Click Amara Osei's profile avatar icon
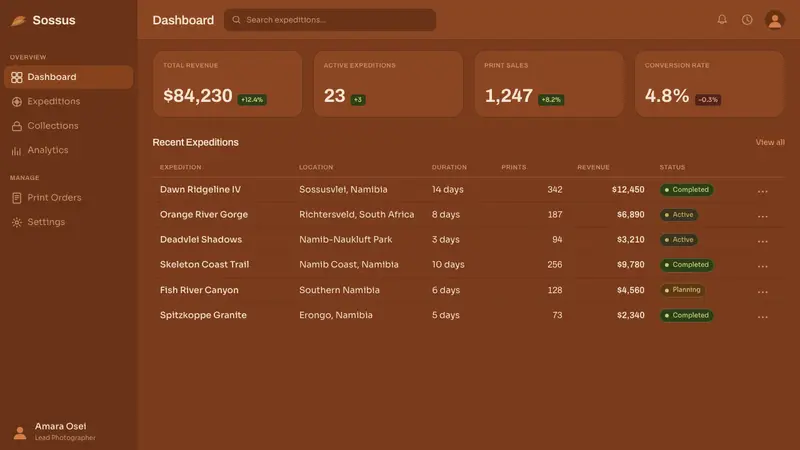Viewport: 800px width, 450px height. (x=20, y=432)
